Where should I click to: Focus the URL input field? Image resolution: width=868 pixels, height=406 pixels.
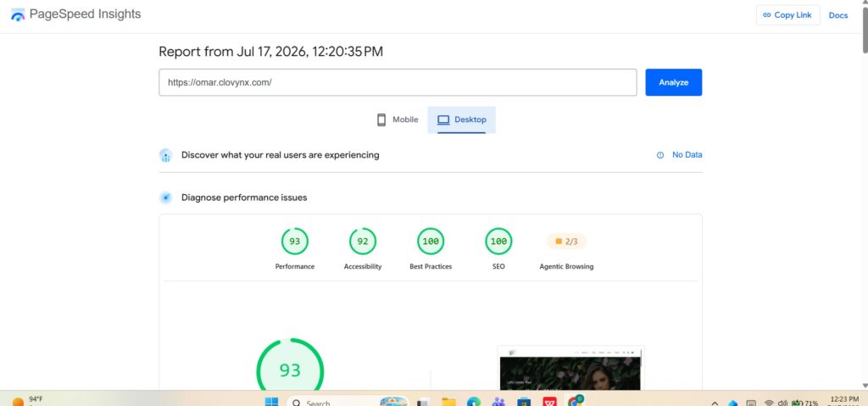point(398,82)
